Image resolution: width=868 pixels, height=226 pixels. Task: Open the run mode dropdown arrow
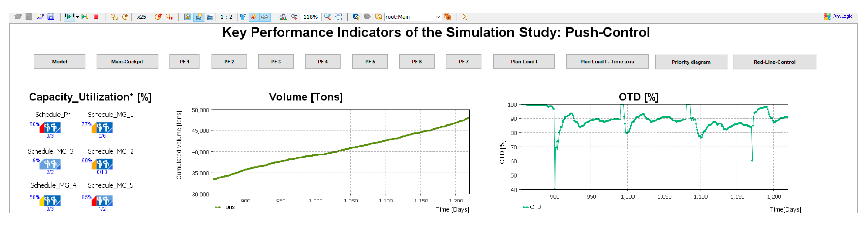[78, 17]
